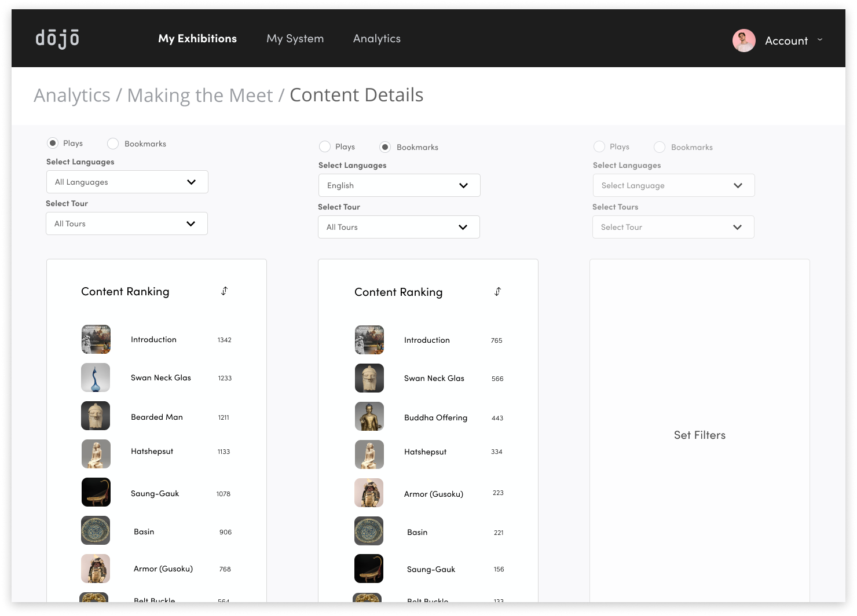Viewport: 857px width, 616px height.
Task: Open second column All Tours dropdown
Action: (399, 227)
